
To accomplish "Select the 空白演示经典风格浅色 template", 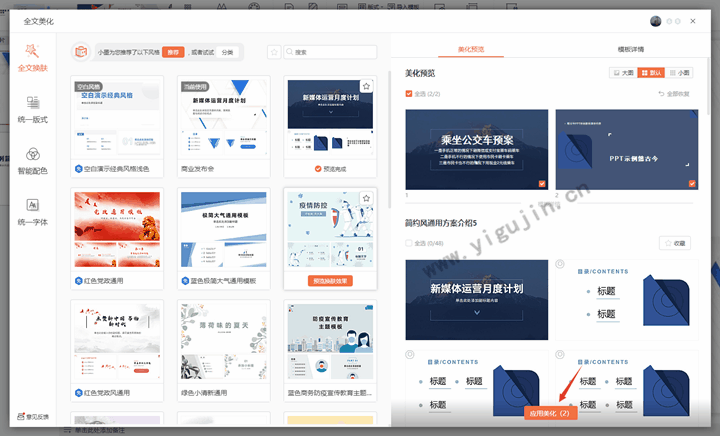I will (117, 127).
